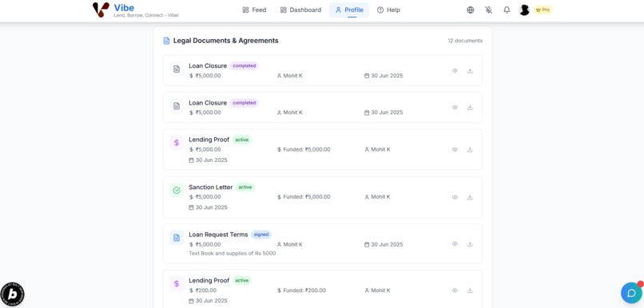Image resolution: width=644 pixels, height=308 pixels.
Task: View the Sanction Letter via eye icon
Action: 455,197
